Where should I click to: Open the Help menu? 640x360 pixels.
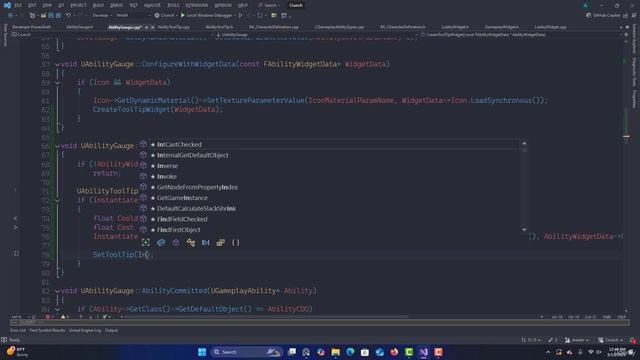(x=242, y=5)
